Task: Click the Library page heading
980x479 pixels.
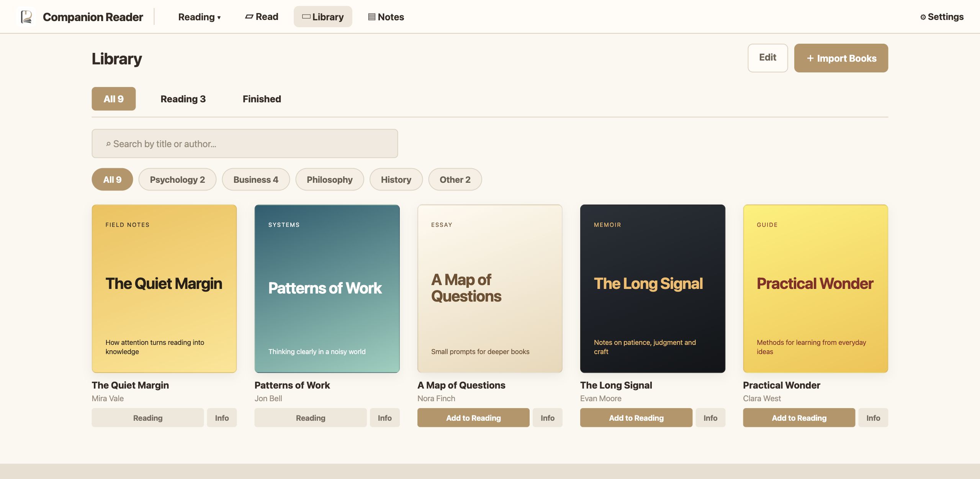Action: point(117,59)
